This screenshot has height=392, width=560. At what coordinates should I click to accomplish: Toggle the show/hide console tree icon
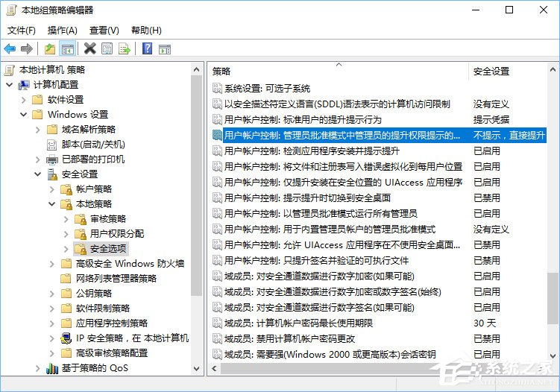tap(68, 48)
